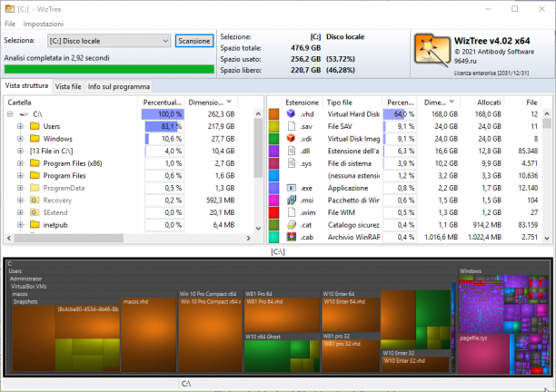
Task: Click file types list scroll down arrow
Action: (x=547, y=239)
